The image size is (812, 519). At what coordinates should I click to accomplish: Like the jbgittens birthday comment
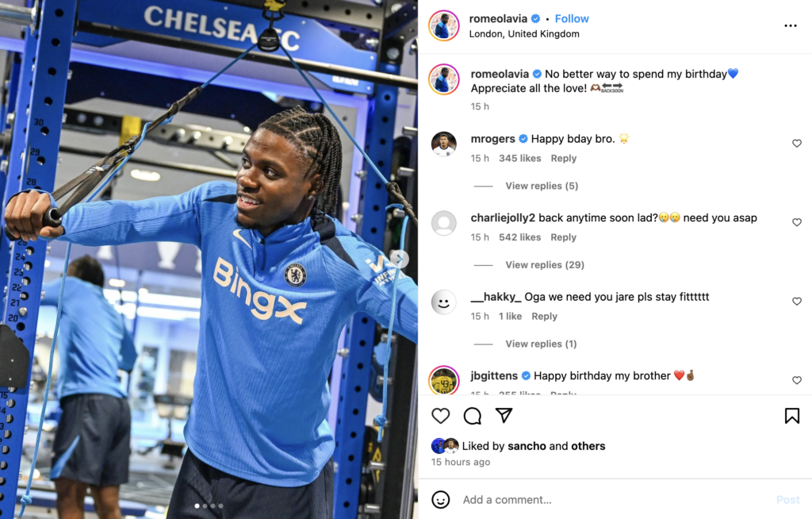tap(796, 380)
